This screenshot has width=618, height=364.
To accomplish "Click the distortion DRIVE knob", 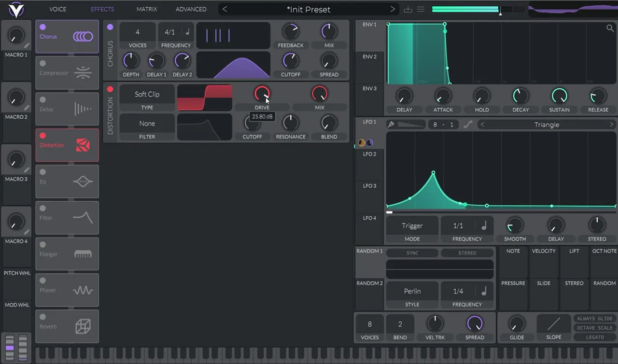I will click(x=262, y=93).
